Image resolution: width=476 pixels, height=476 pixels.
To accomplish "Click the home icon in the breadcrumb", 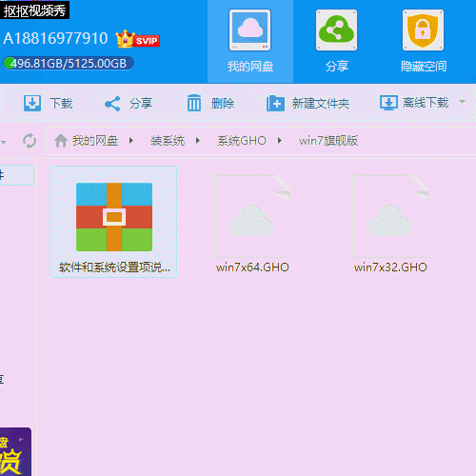I will click(61, 141).
